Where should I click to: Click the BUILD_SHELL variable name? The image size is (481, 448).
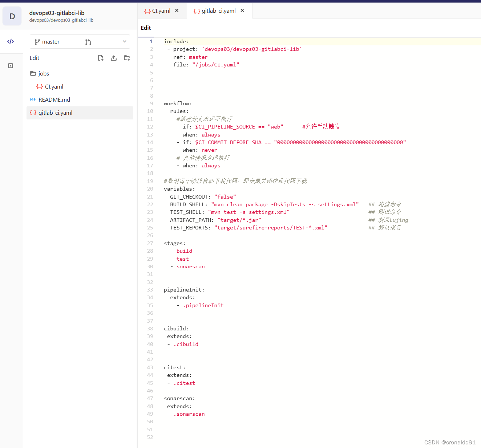pos(187,204)
